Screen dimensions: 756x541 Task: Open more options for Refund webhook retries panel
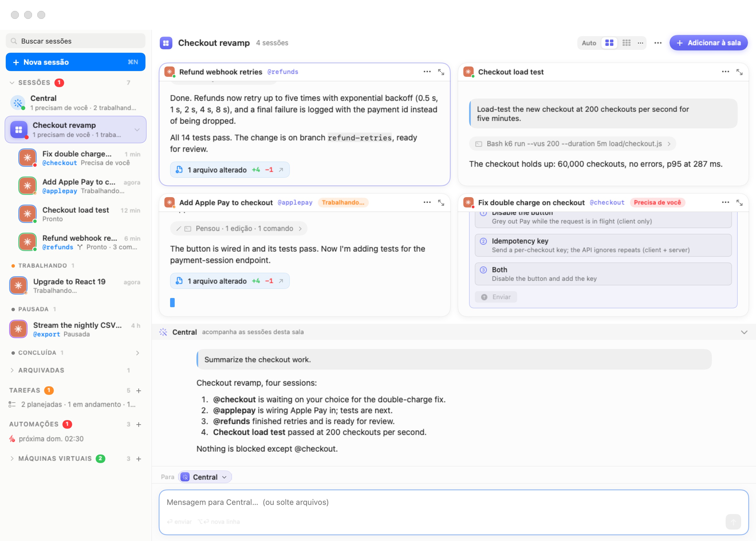coord(427,72)
